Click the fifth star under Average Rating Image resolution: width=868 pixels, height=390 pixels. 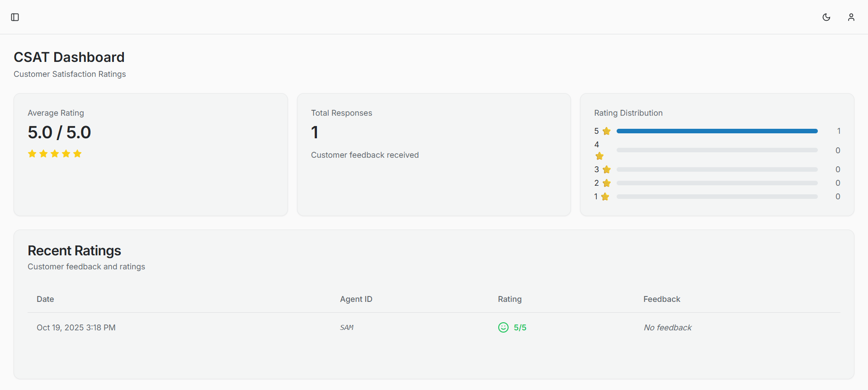[x=77, y=154]
